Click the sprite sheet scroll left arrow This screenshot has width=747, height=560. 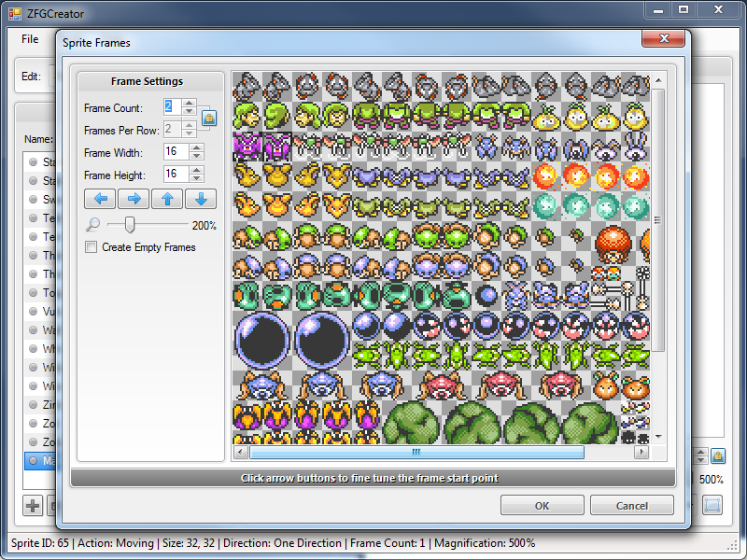pos(241,452)
